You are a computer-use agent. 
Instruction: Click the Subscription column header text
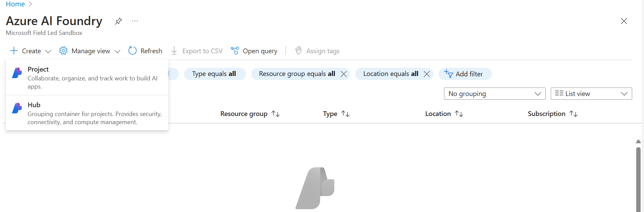tap(546, 114)
